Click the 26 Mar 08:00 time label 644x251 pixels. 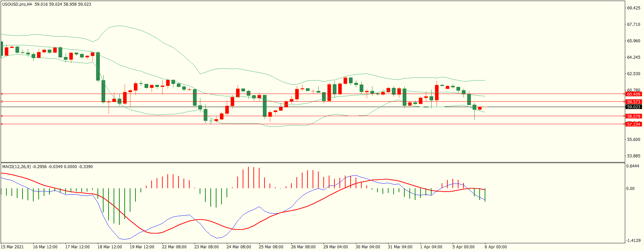click(303, 247)
